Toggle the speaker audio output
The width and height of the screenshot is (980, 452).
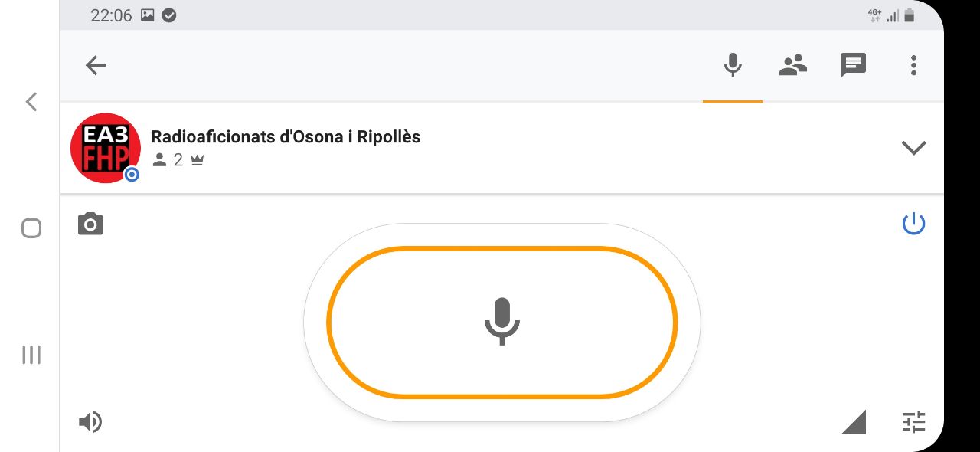tap(90, 422)
